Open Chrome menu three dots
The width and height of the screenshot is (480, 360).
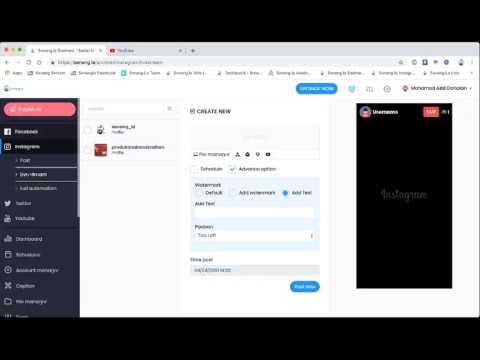(x=472, y=62)
